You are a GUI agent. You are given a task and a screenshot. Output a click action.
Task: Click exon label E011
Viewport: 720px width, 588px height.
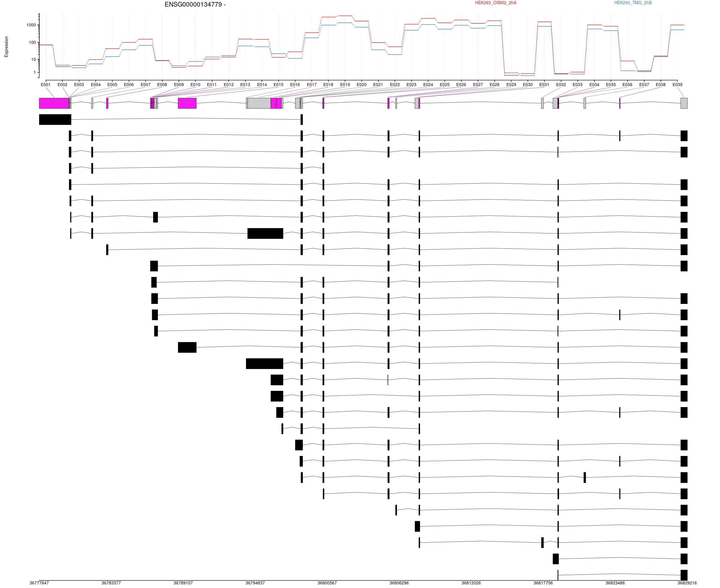coord(212,85)
